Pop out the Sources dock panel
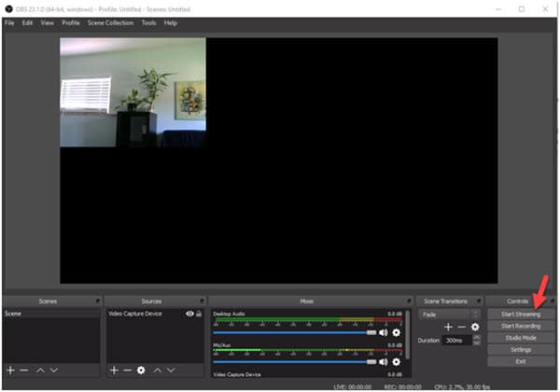 coord(202,301)
